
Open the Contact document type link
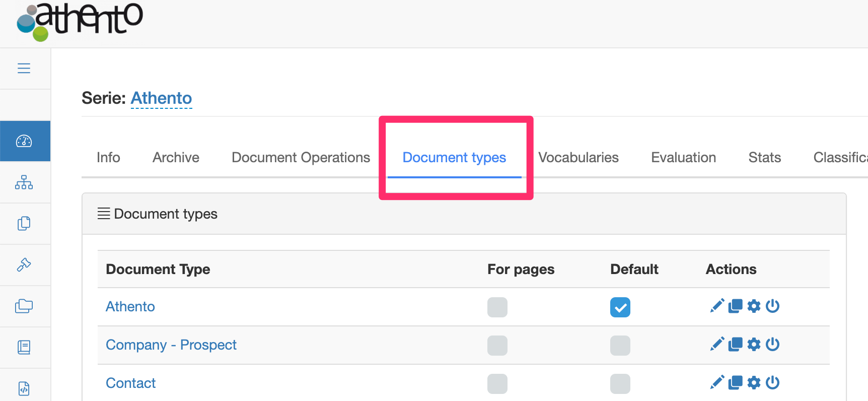[131, 383]
